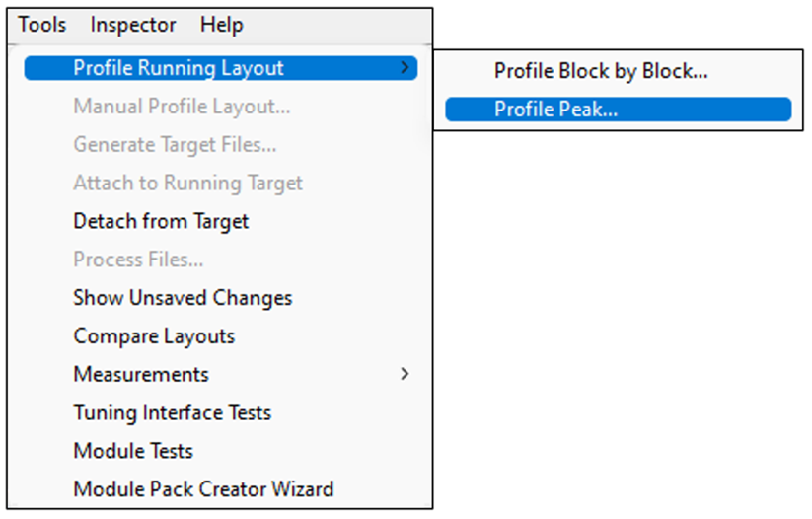
Task: Select Profile Peak from the submenu
Action: 555,110
